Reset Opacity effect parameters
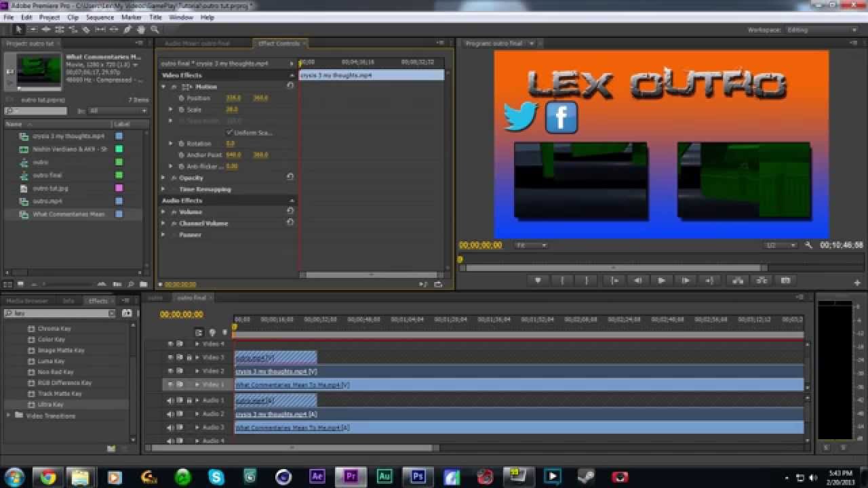 [290, 177]
